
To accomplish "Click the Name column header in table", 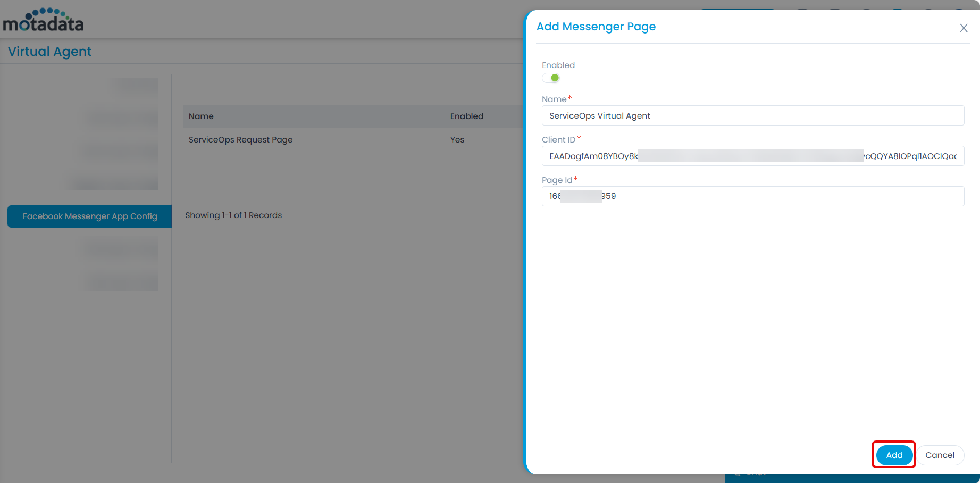I will 201,116.
